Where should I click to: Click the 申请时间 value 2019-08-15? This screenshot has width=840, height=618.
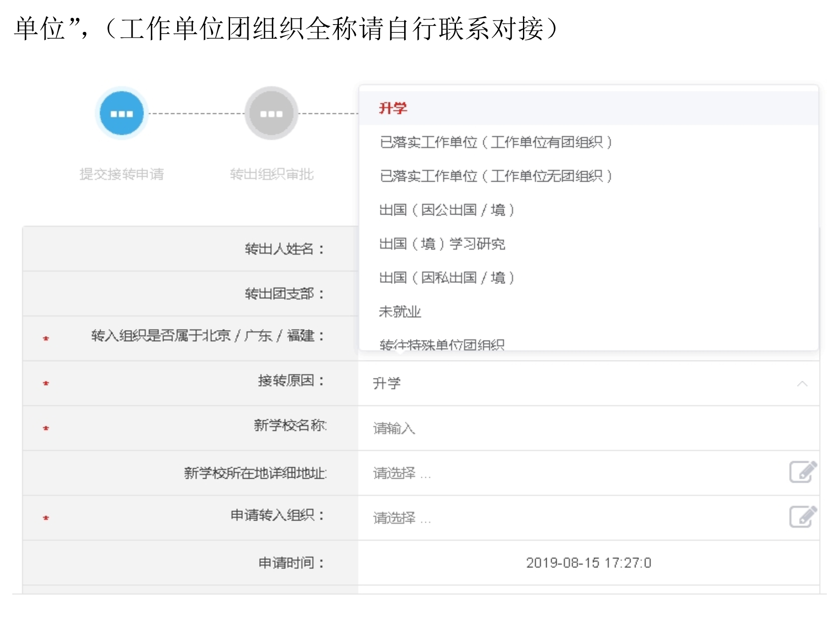click(588, 563)
